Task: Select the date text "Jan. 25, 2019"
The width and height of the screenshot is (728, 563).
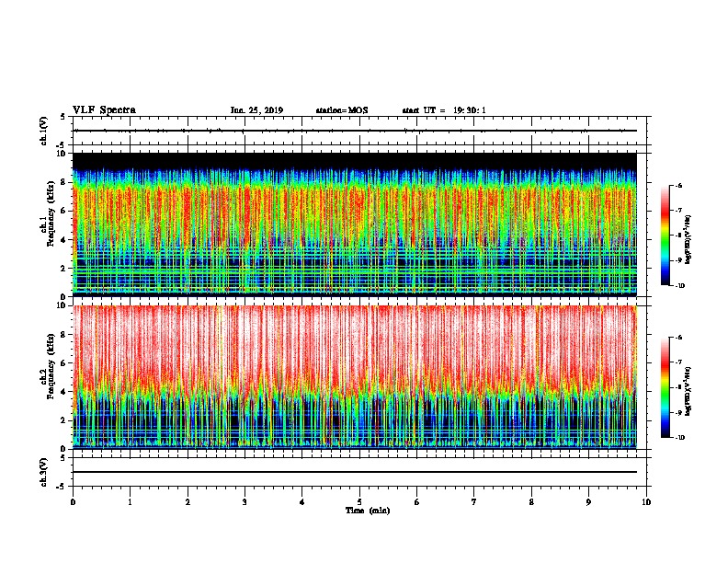Action: [256, 110]
